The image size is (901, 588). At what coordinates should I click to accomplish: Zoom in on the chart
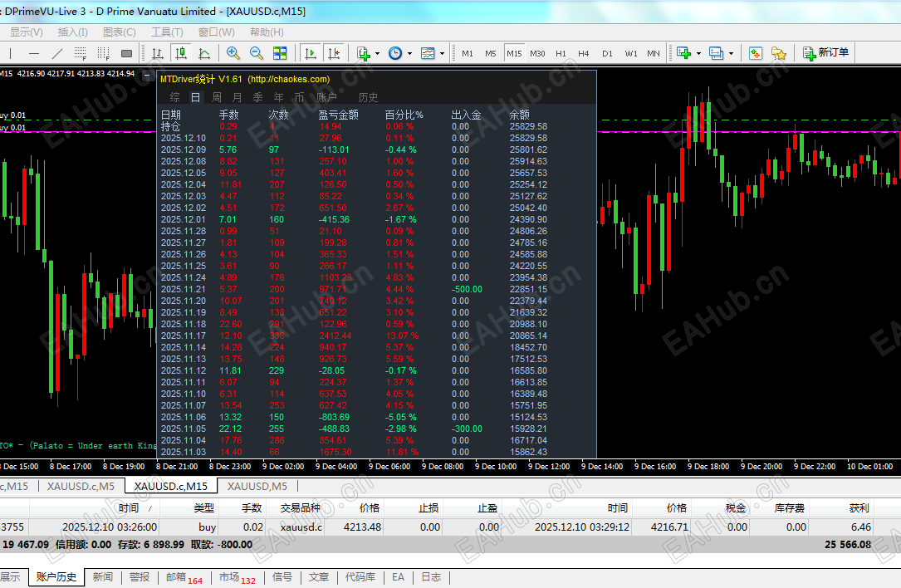tap(233, 53)
